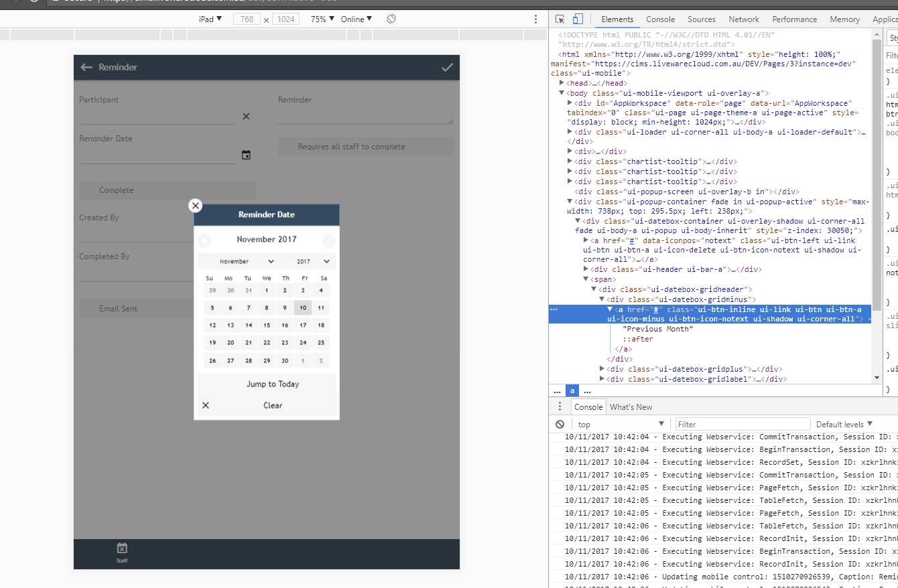Open the Default levels dropdown in Console
Image resolution: width=898 pixels, height=588 pixels.
[842, 423]
